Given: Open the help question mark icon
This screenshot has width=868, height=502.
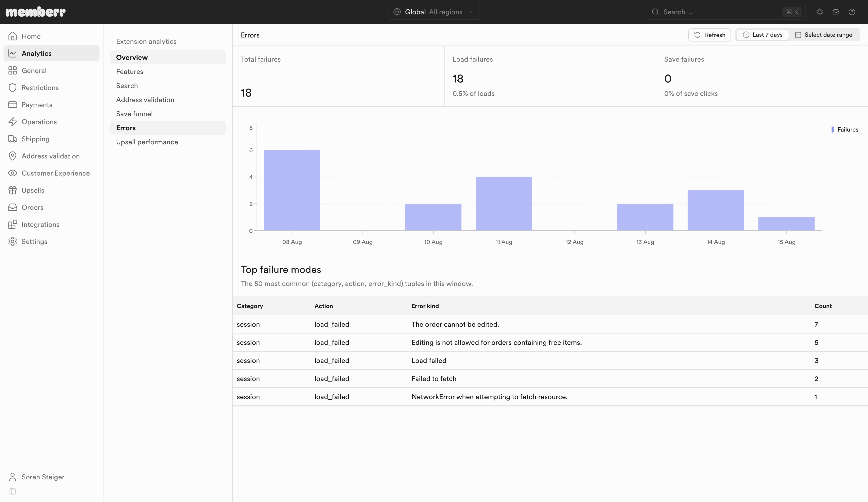Looking at the screenshot, I should pos(851,12).
